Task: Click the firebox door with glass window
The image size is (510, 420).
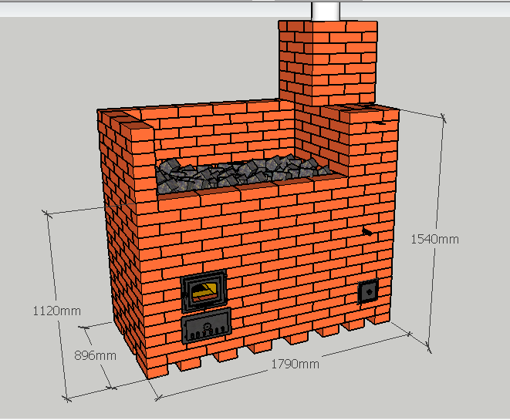Action: pos(204,291)
